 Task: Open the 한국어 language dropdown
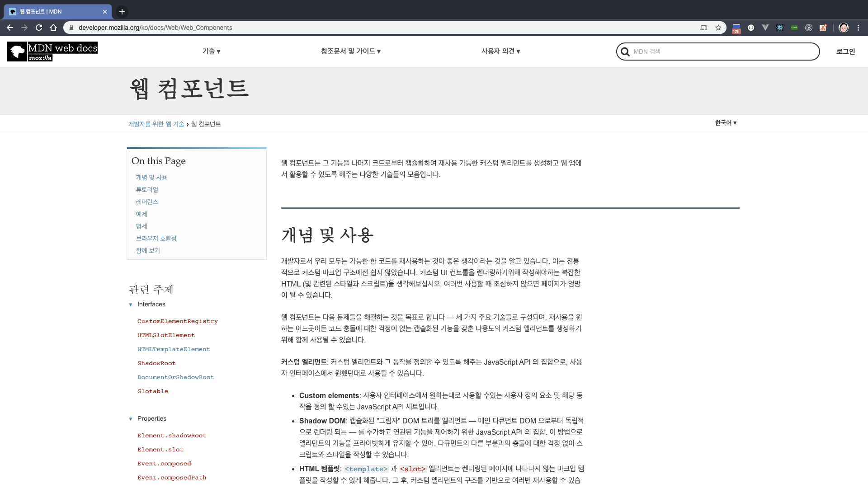click(726, 123)
